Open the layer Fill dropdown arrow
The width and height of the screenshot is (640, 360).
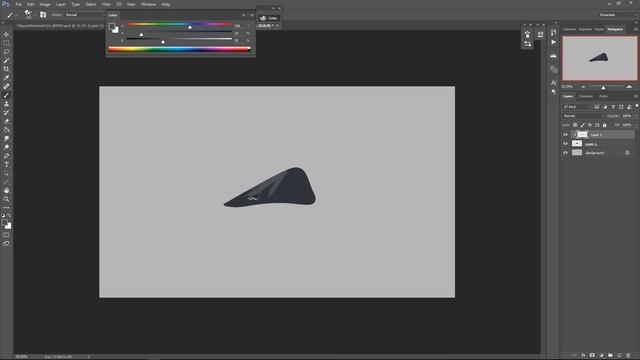click(x=636, y=125)
